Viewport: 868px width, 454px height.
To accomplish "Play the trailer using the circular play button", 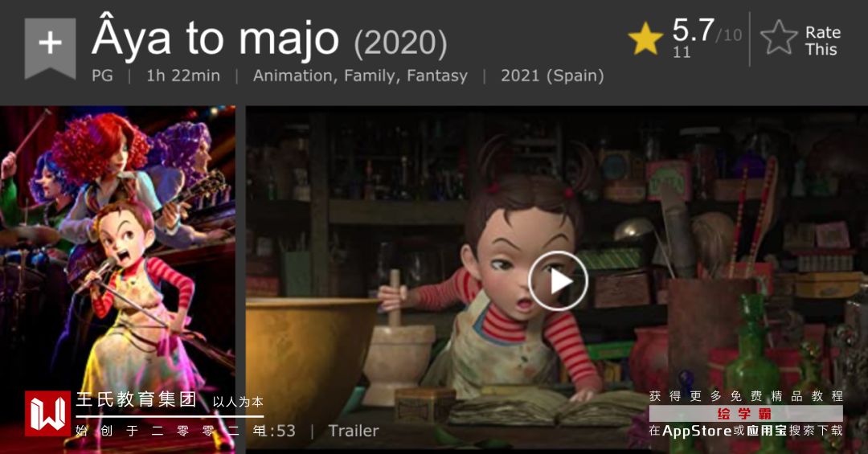I will tap(558, 281).
